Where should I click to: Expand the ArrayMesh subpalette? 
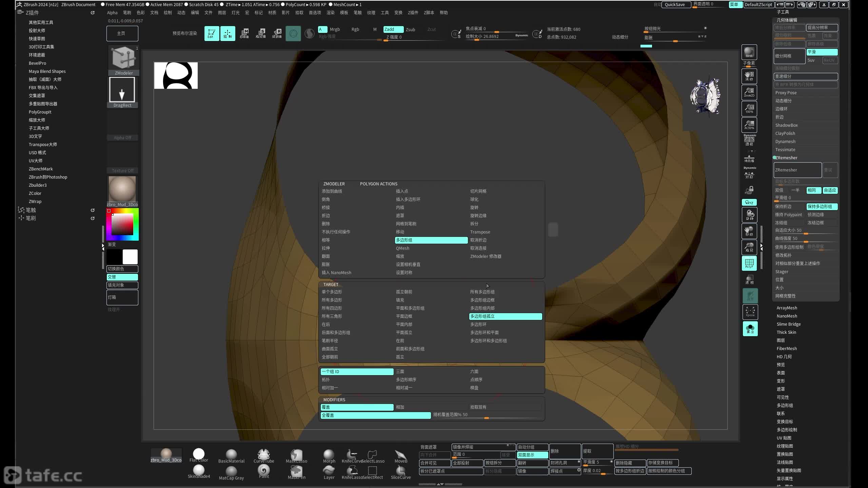[787, 308]
